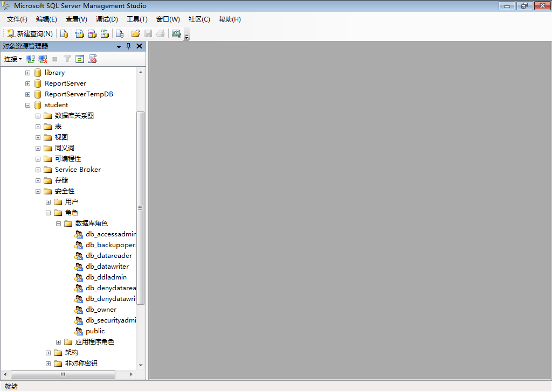Expand the 非对称密钥 folder

point(48,364)
